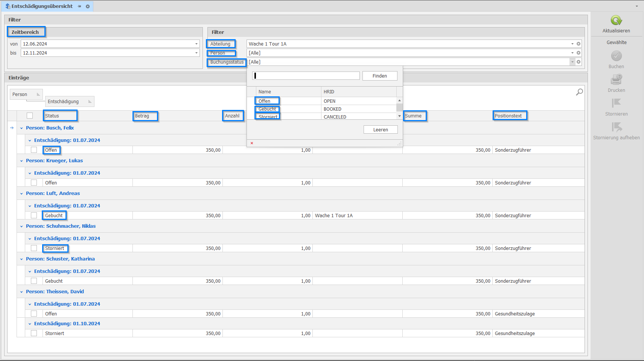
Task: Click the Drucken printer icon
Action: pos(616,80)
